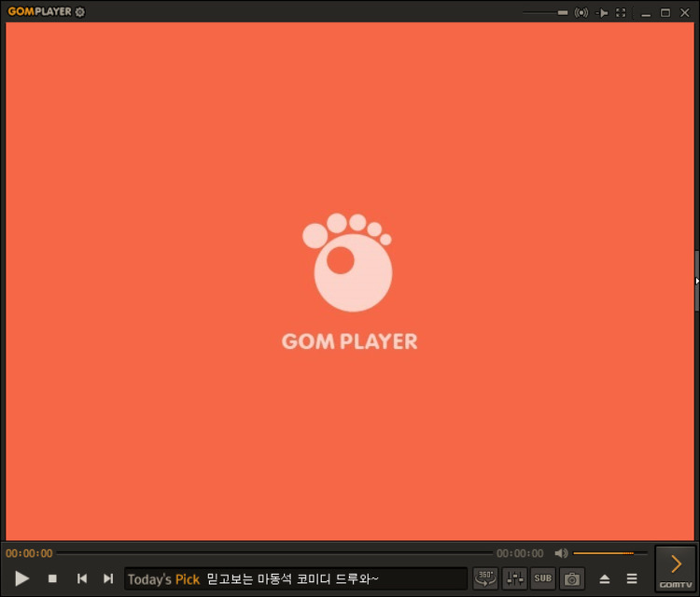Open the control panel equalizer icon
The width and height of the screenshot is (700, 597).
[514, 578]
